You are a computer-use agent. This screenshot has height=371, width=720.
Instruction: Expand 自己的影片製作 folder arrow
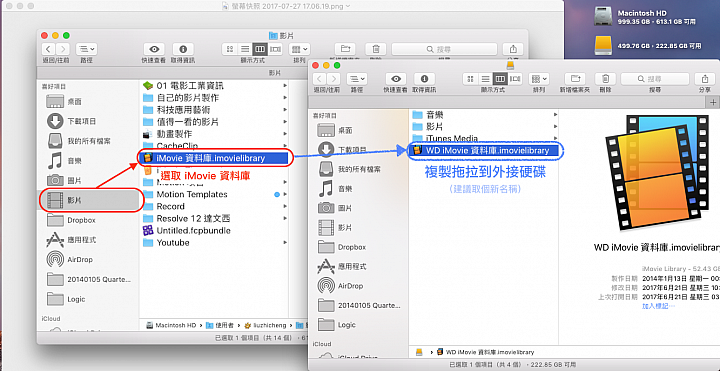pos(285,98)
